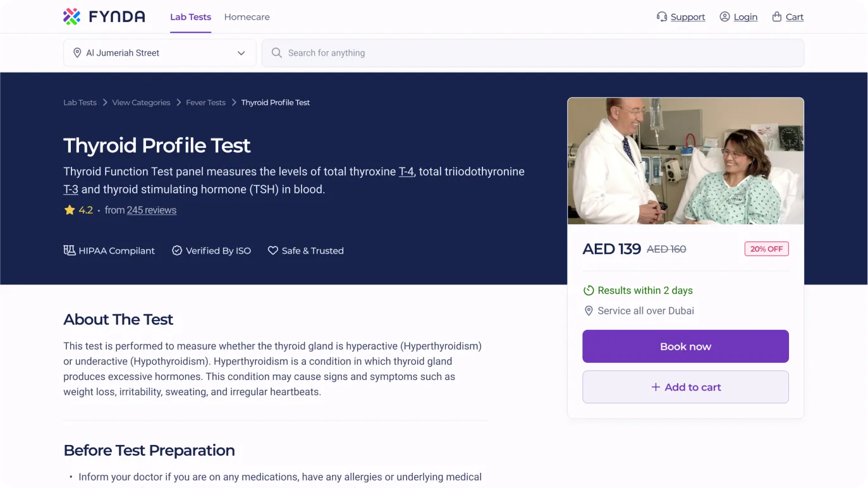Screen dimensions: 868x488
Task: Go to Fever Tests breadcrumb
Action: point(205,102)
